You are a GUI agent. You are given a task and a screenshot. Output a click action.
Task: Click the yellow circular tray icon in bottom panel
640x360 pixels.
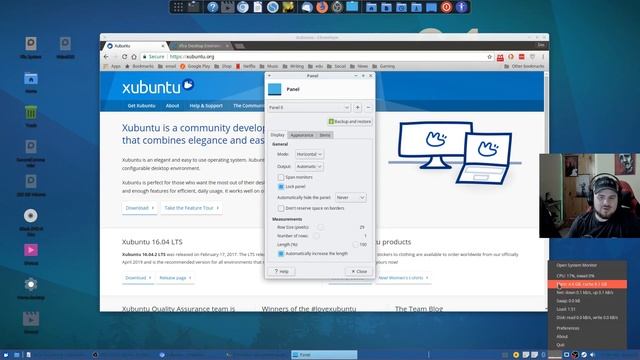coord(516,355)
